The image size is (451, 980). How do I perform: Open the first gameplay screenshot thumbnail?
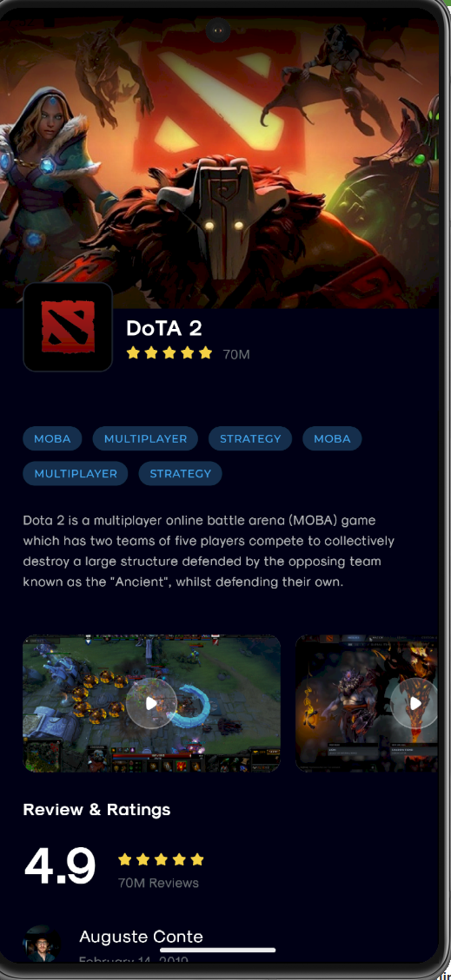pos(151,703)
